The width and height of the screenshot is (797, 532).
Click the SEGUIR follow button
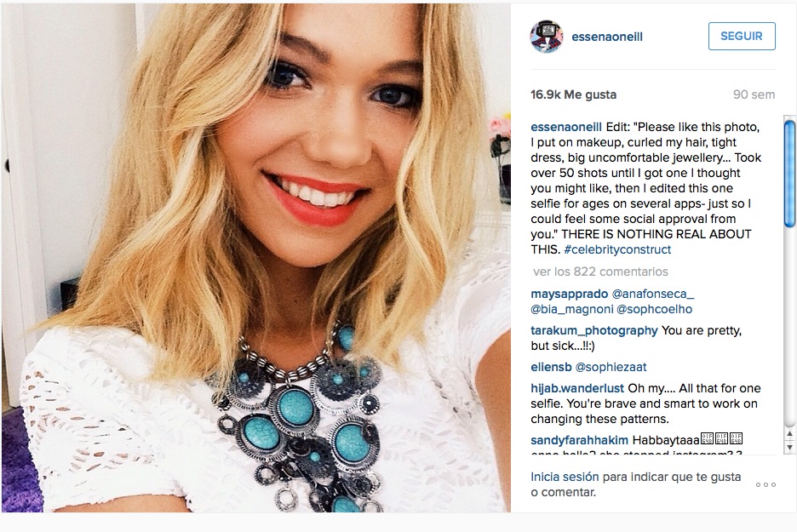[742, 36]
